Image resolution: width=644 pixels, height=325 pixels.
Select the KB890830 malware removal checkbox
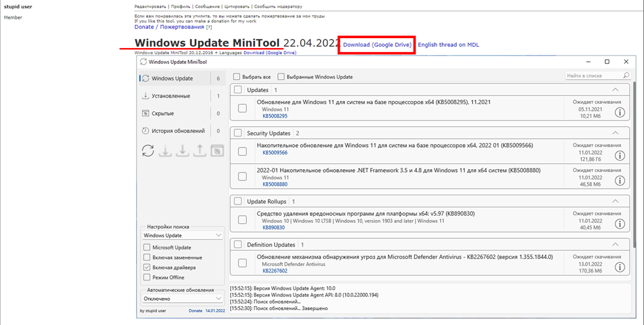[242, 220]
